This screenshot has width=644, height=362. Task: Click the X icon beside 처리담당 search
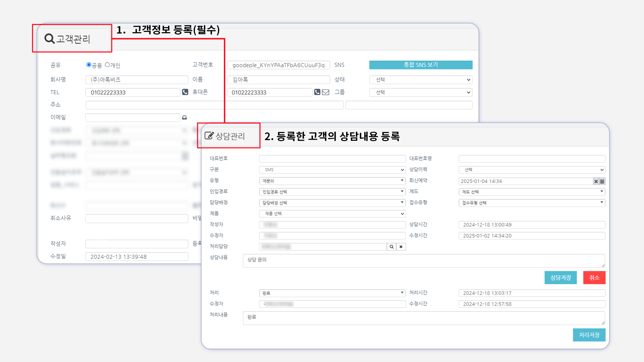(401, 247)
